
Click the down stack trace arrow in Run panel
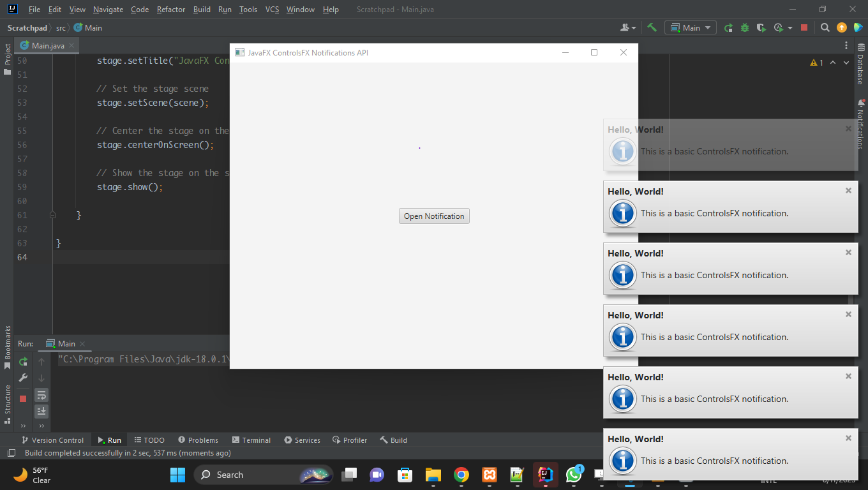(x=41, y=378)
